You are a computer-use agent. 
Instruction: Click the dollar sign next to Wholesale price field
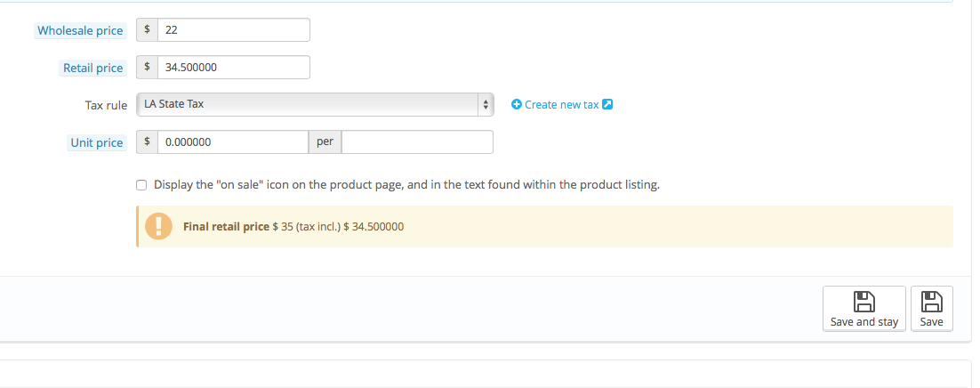point(148,30)
